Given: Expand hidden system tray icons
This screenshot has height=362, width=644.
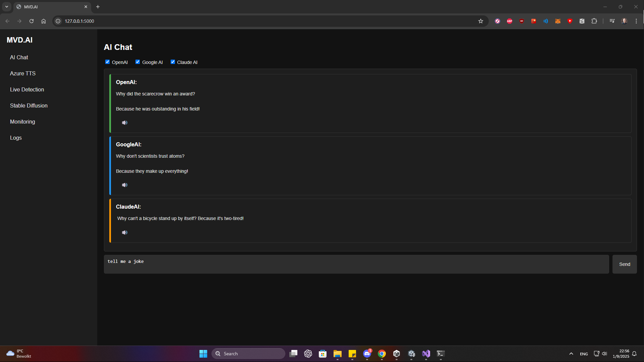Looking at the screenshot, I should [571, 354].
